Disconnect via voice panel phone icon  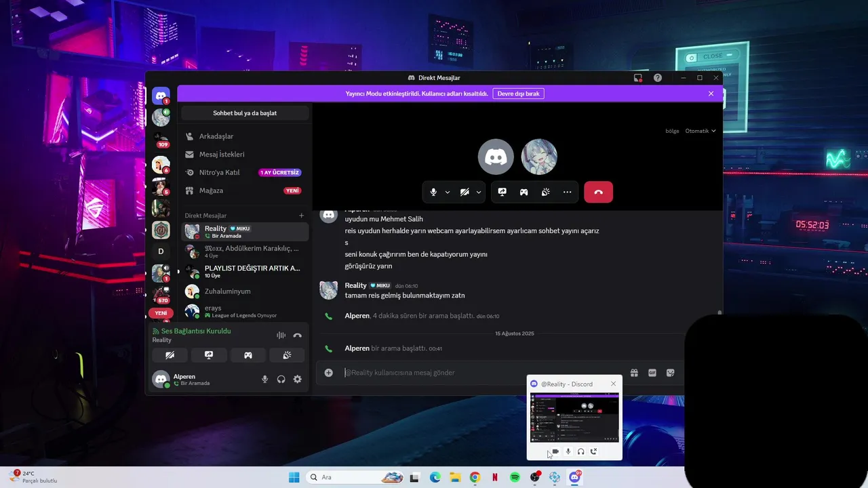297,335
